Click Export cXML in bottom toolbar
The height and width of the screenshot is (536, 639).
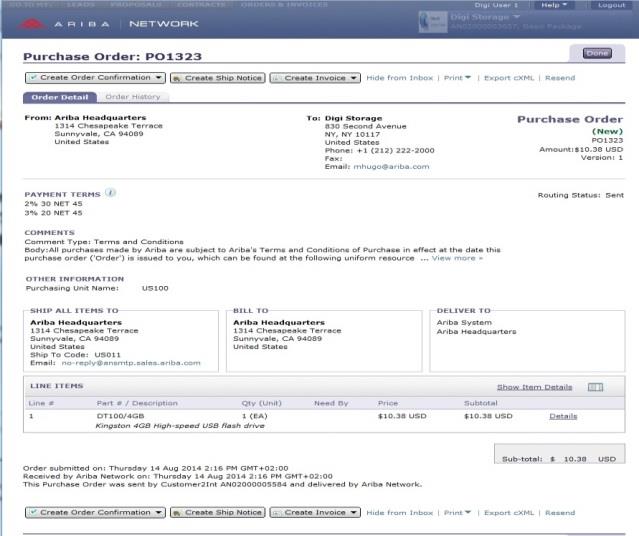[x=509, y=513]
